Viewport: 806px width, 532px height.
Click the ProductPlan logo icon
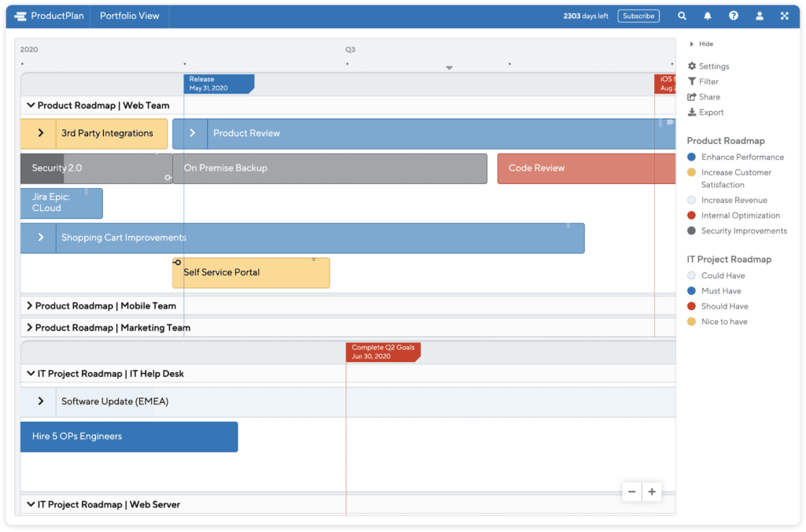[20, 15]
